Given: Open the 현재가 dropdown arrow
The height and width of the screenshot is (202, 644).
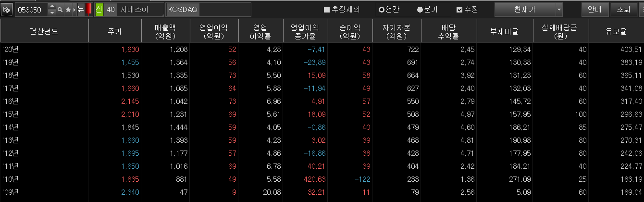Looking at the screenshot, I should [558, 10].
